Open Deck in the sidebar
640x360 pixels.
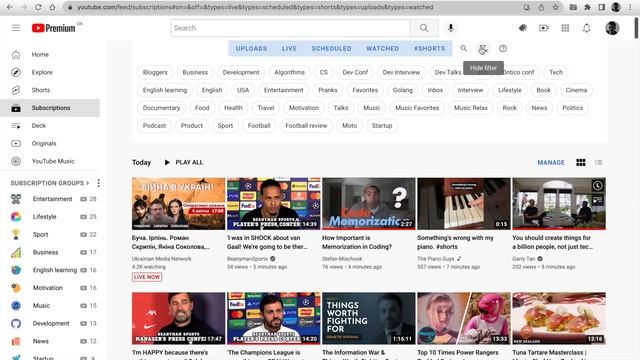point(50,126)
